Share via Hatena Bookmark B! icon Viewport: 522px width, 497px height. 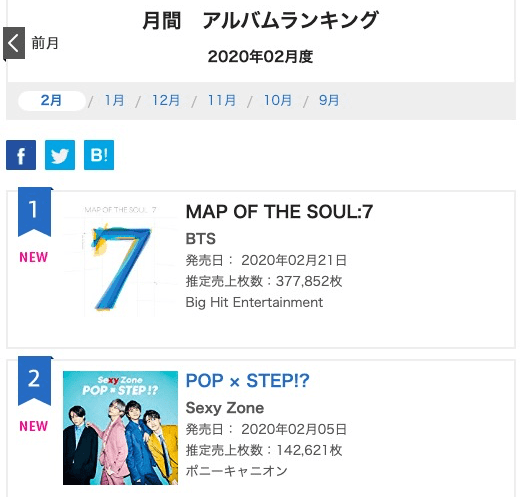tap(99, 155)
